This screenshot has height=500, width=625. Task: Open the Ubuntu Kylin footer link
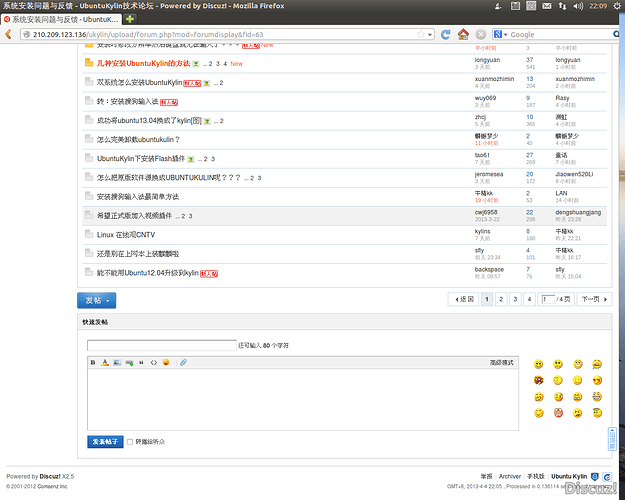click(x=569, y=476)
